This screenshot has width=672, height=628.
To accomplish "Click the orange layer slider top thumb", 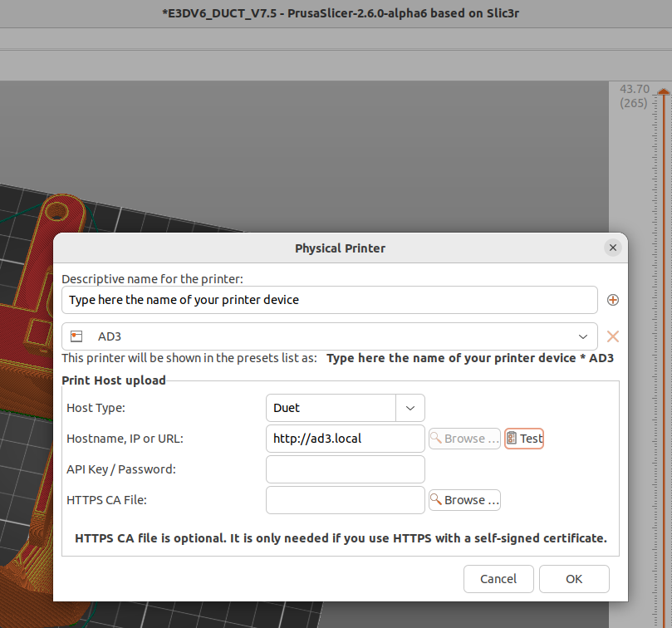I will (x=664, y=91).
